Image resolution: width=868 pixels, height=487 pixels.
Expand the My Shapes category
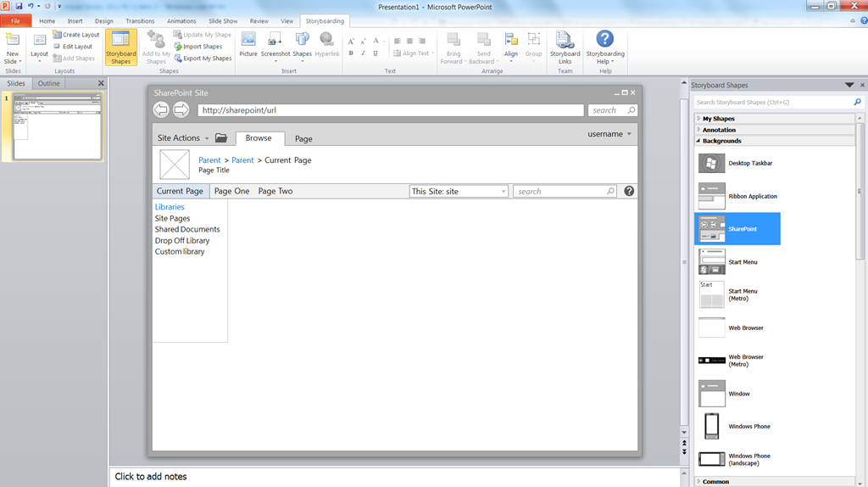[775, 119]
